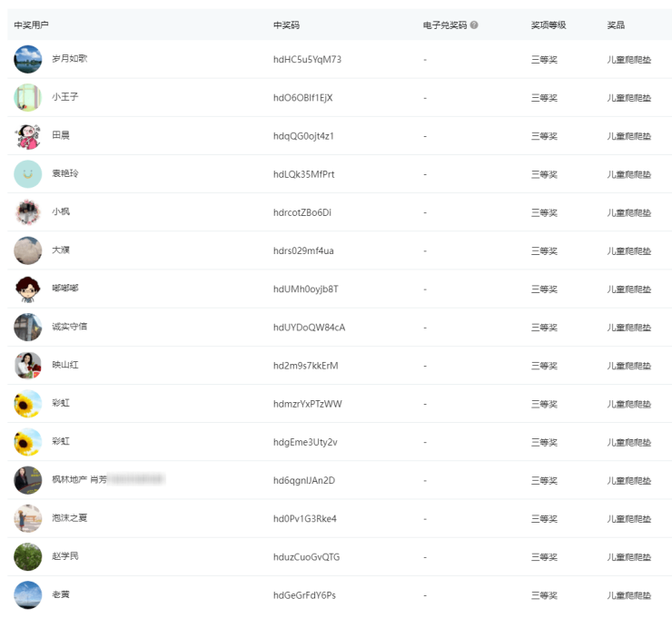Click winning code hdLQk35MfPrt
The image size is (672, 618).
[304, 174]
